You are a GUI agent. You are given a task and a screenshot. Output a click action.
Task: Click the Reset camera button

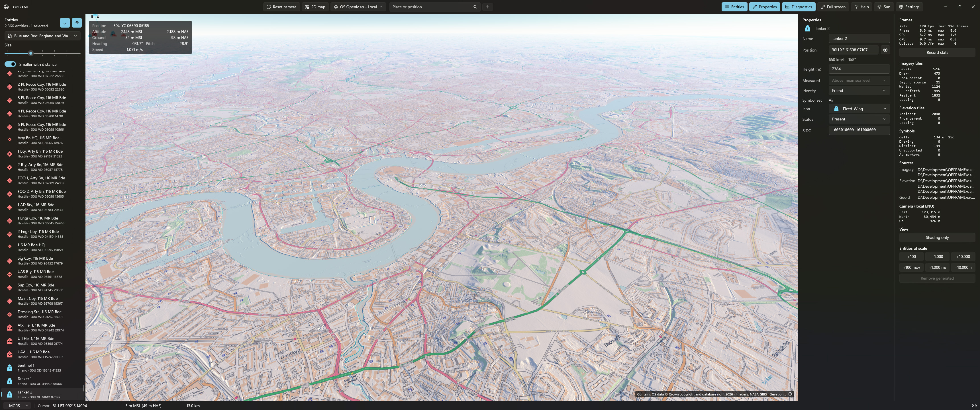click(281, 7)
